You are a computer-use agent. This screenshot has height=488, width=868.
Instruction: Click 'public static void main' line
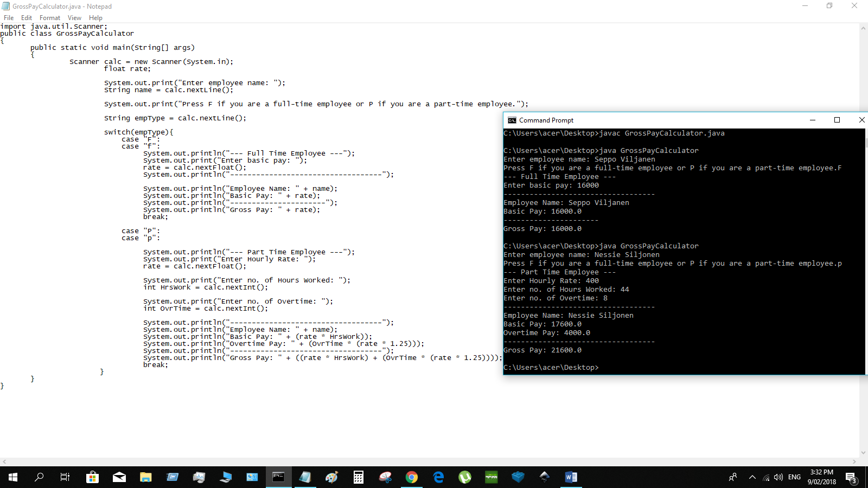112,48
